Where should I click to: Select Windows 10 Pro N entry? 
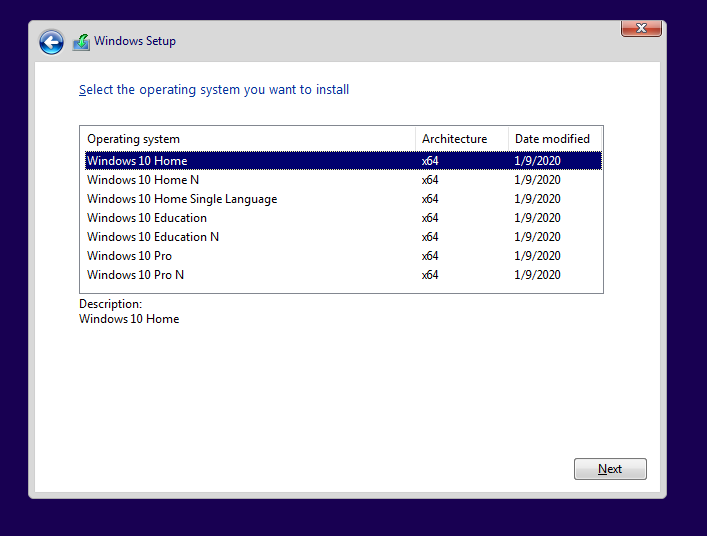click(343, 275)
